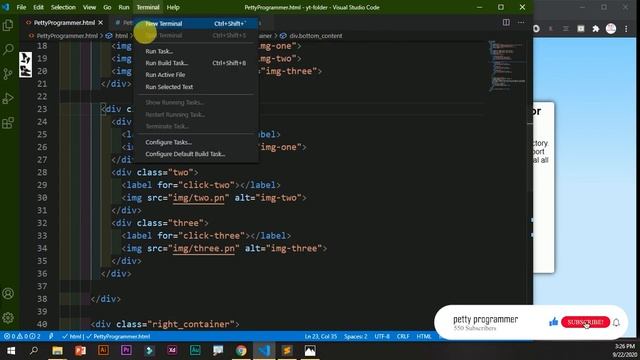Open Adobe Audition from the taskbar

coord(195,350)
